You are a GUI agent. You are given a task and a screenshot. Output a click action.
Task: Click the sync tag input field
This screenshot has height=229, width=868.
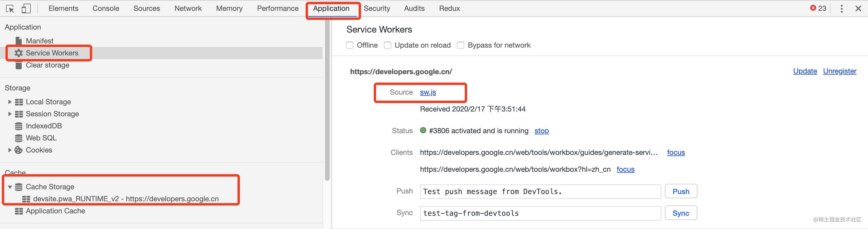click(540, 213)
